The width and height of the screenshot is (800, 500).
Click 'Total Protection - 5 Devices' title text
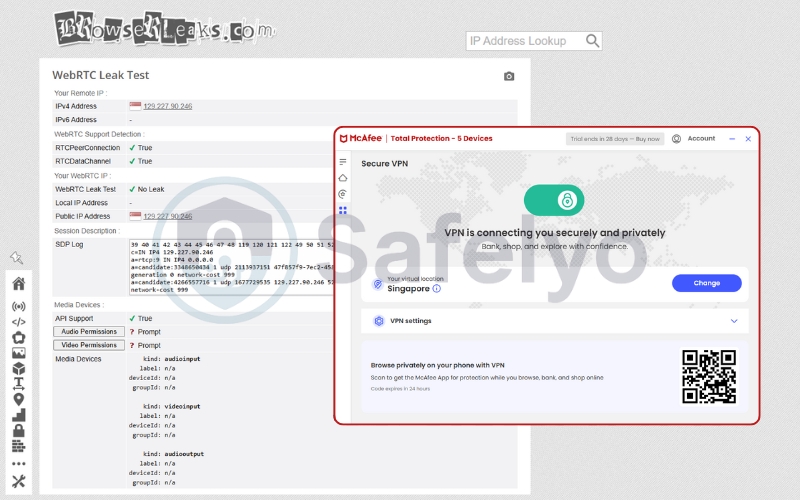pyautogui.click(x=441, y=139)
